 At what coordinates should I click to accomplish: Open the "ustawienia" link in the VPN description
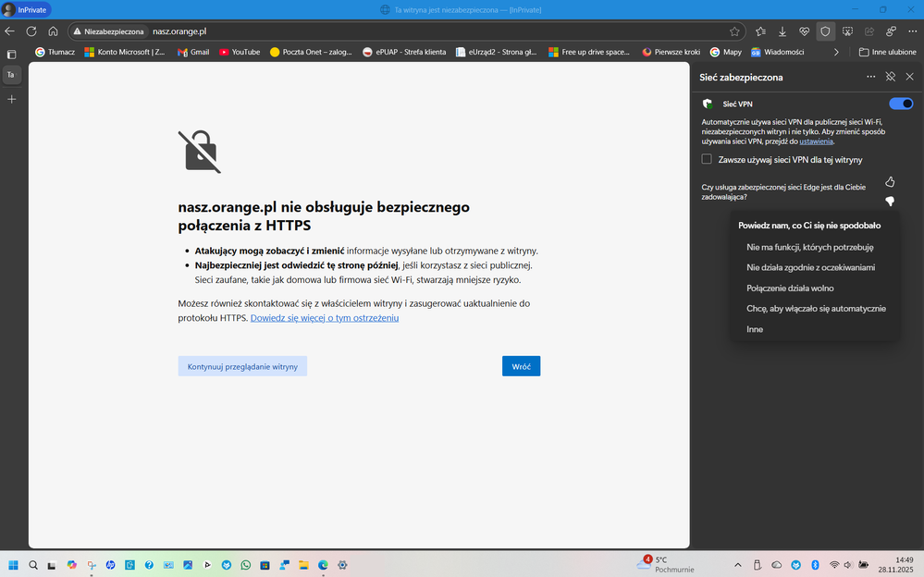(x=815, y=141)
